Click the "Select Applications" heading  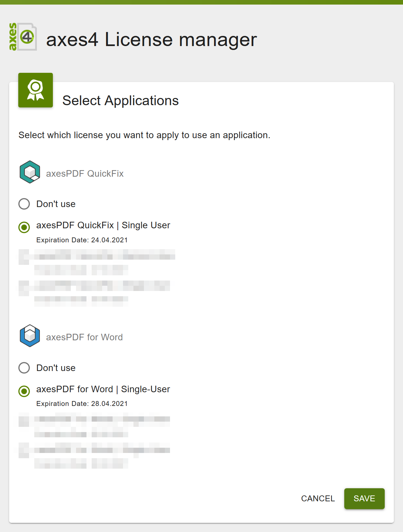point(120,101)
